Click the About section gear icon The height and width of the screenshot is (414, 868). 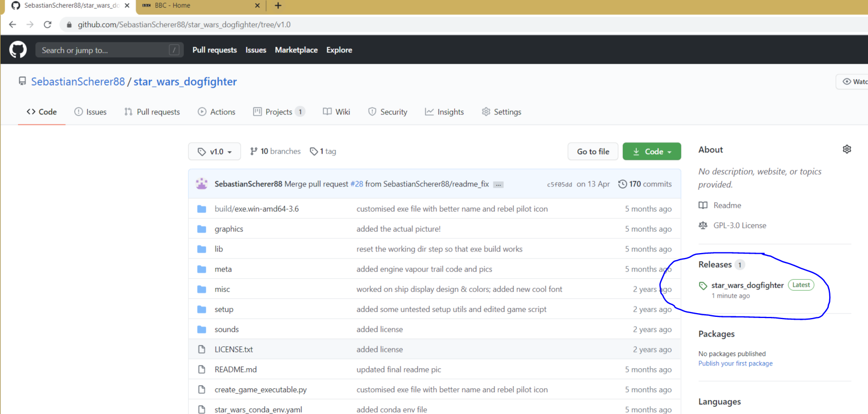click(x=847, y=149)
